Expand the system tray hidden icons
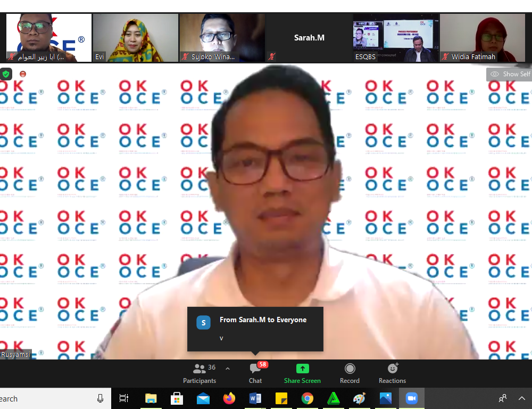 (522, 398)
